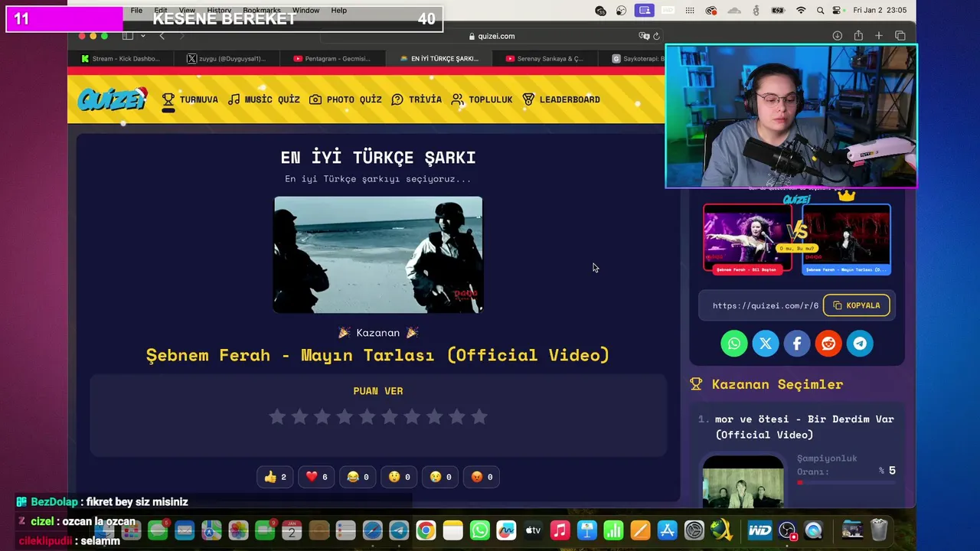Share the result on X (Twitter)
The image size is (980, 551).
pyautogui.click(x=765, y=344)
